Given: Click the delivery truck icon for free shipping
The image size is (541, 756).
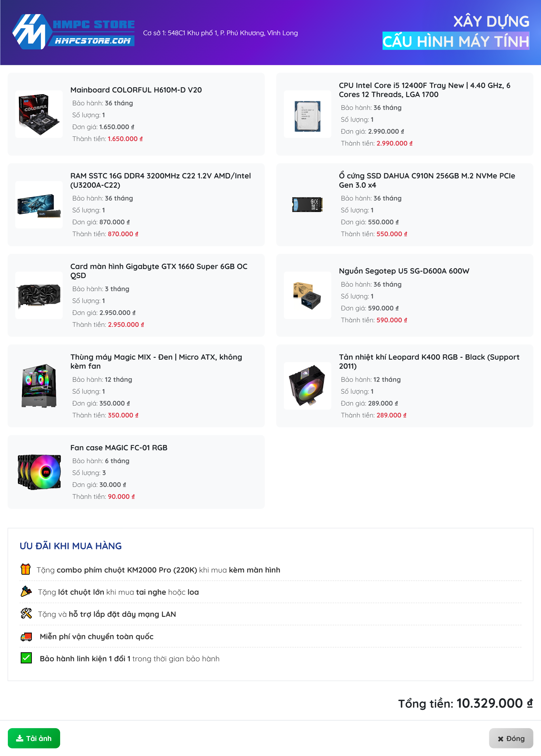Looking at the screenshot, I should [26, 636].
